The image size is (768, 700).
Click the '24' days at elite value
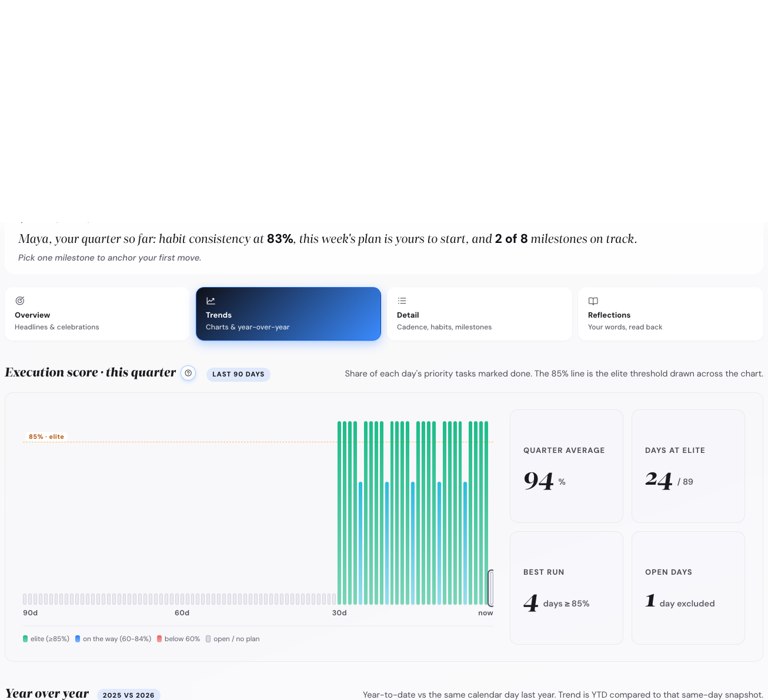(x=659, y=481)
